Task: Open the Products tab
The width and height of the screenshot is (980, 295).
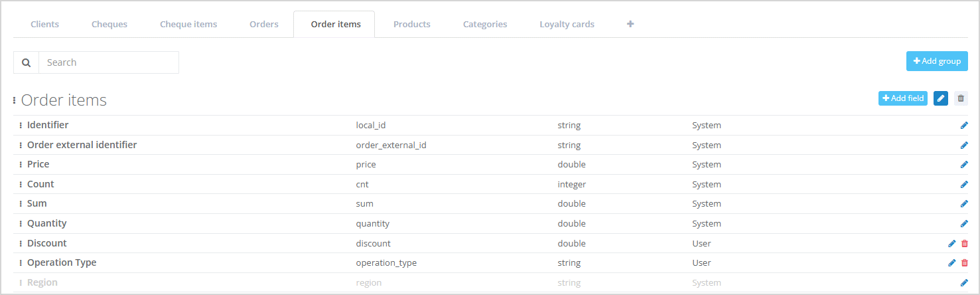Action: (411, 25)
